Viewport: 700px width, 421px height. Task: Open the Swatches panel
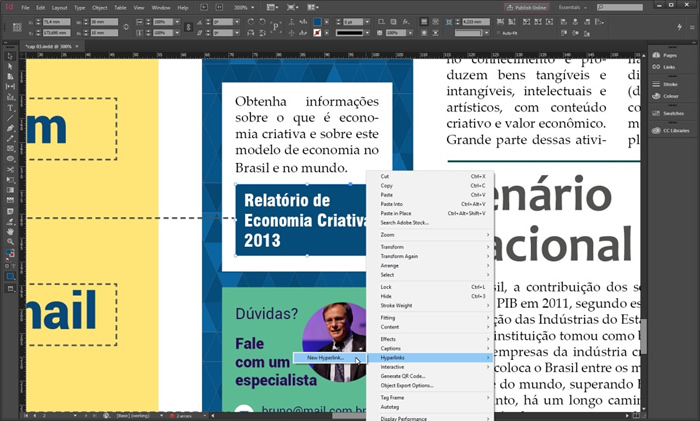[x=672, y=114]
